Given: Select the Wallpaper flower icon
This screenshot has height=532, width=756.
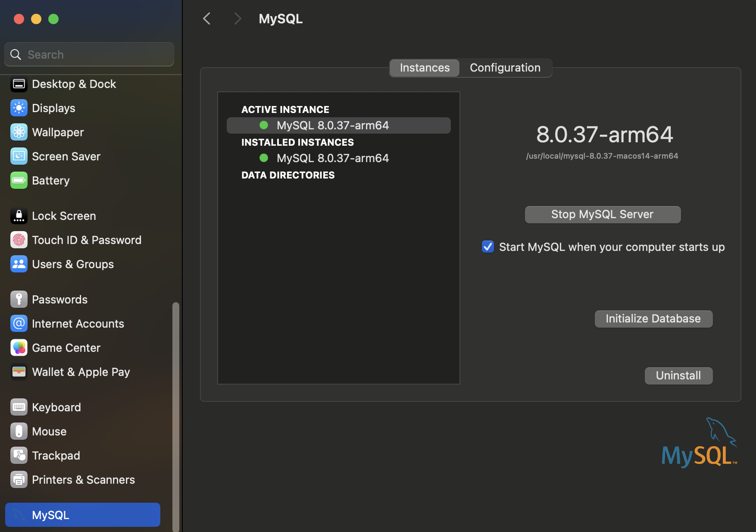Looking at the screenshot, I should click(x=19, y=132).
